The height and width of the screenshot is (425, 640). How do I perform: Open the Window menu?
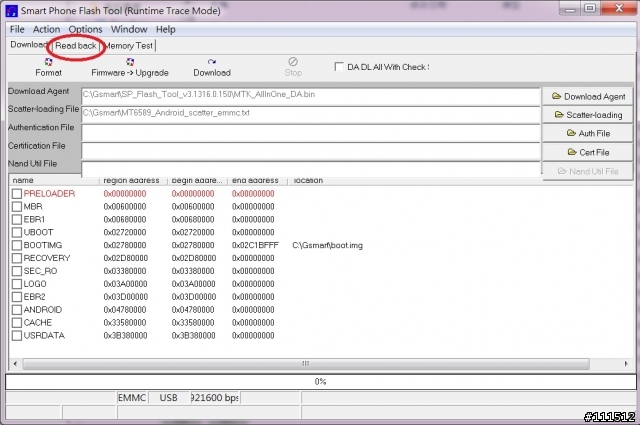[129, 29]
